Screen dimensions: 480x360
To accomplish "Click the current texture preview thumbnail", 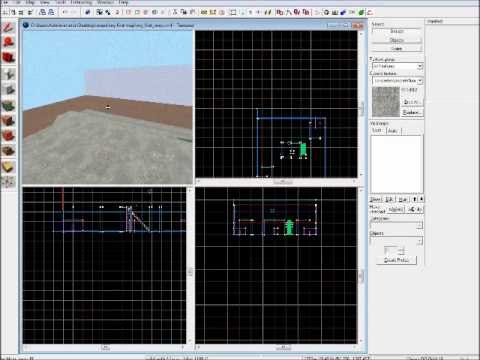I will 386,102.
